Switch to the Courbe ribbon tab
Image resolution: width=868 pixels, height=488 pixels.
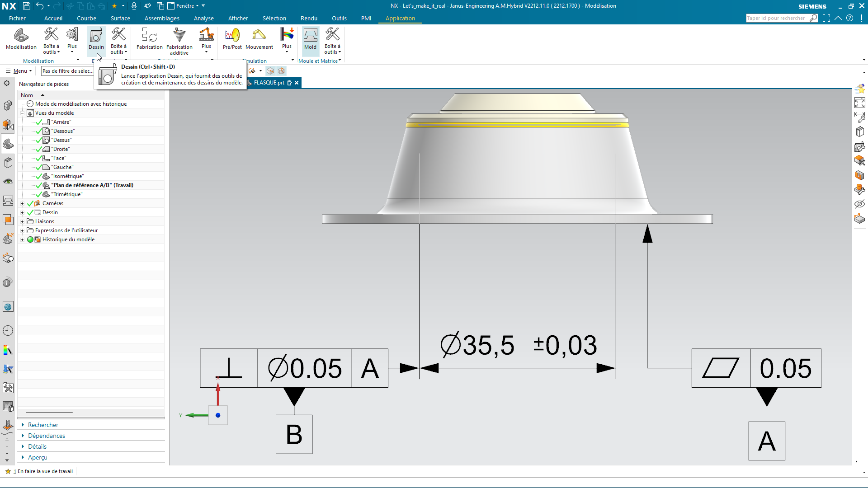(86, 18)
